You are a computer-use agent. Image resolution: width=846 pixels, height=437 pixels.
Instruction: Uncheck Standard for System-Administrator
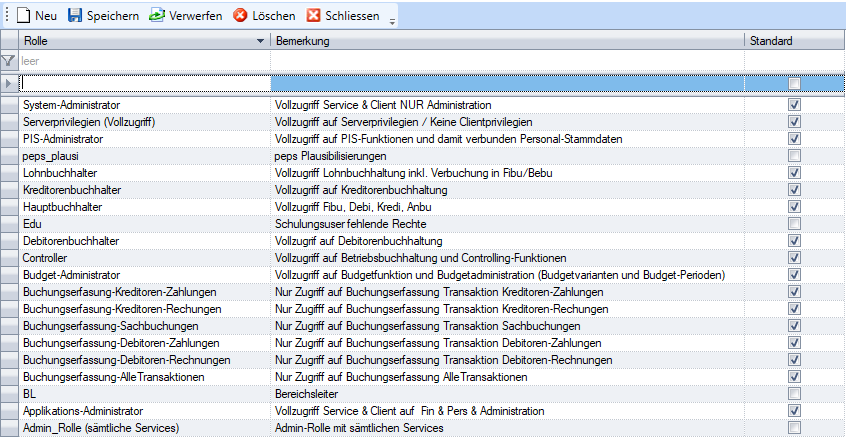point(794,105)
